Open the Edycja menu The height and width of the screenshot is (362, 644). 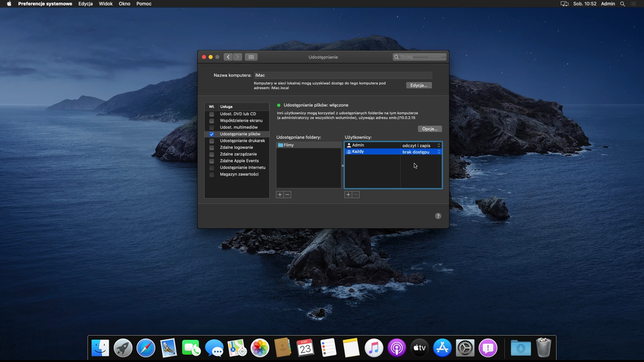[85, 4]
